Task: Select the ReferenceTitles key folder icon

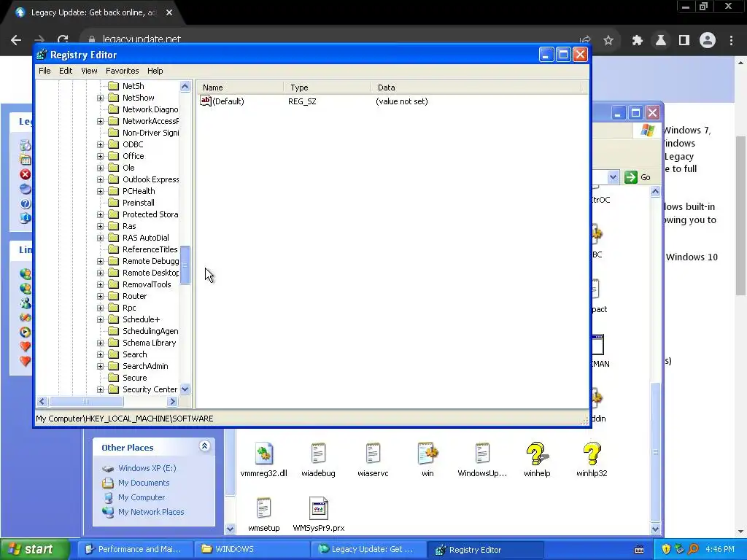Action: tap(113, 249)
